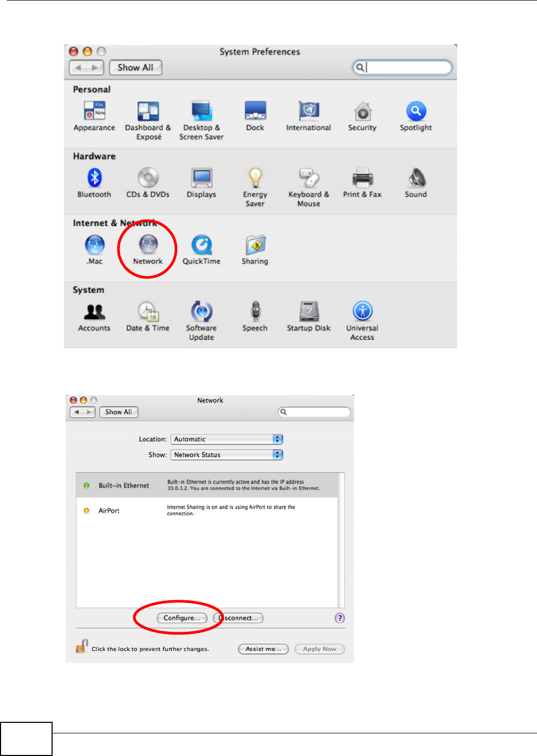Screen dimensions: 537x756
Task: Minimize the Network window
Action: pyautogui.click(x=83, y=400)
